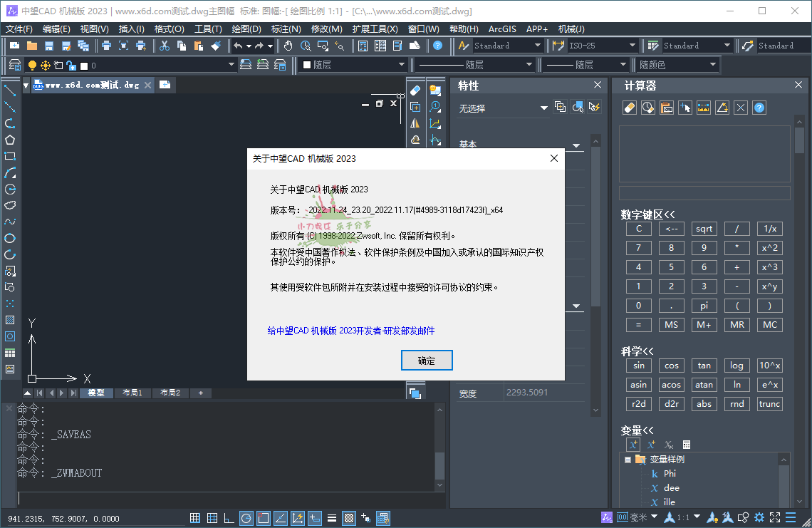Select the Line drawing tool
The height and width of the screenshot is (528, 812).
coord(10,90)
